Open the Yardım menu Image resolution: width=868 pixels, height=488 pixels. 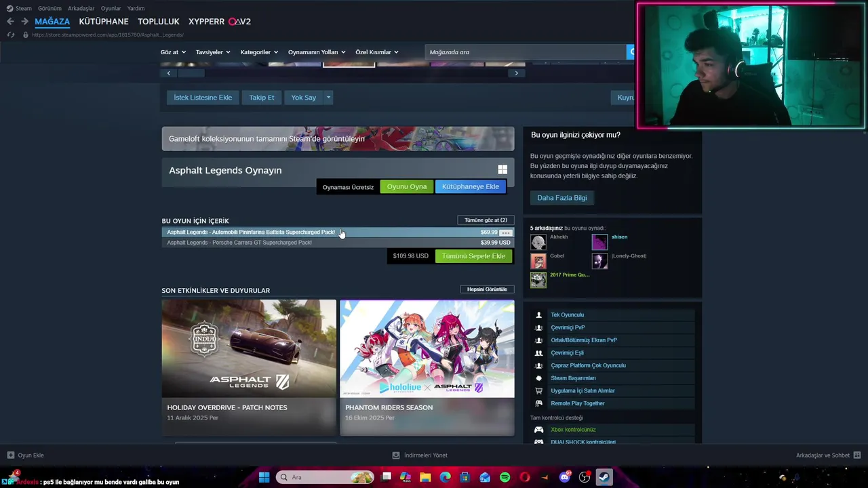(x=136, y=8)
